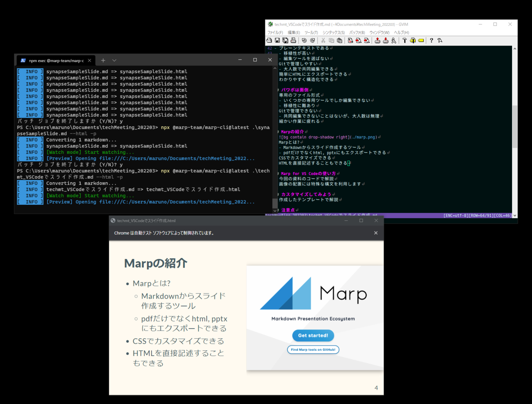Select the npm exec @marp-team terminal tab
The height and width of the screenshot is (404, 532).
[56, 60]
